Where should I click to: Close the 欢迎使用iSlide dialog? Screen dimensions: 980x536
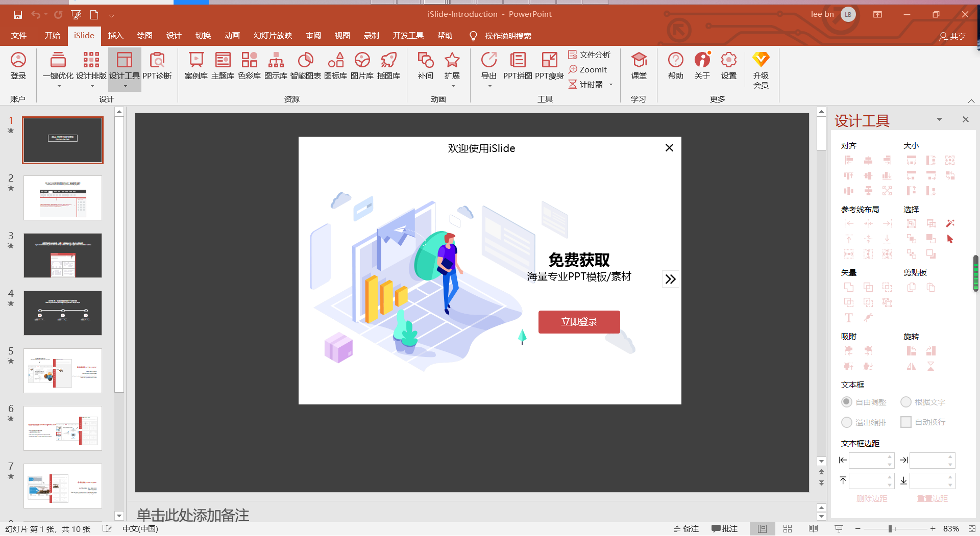coord(669,148)
